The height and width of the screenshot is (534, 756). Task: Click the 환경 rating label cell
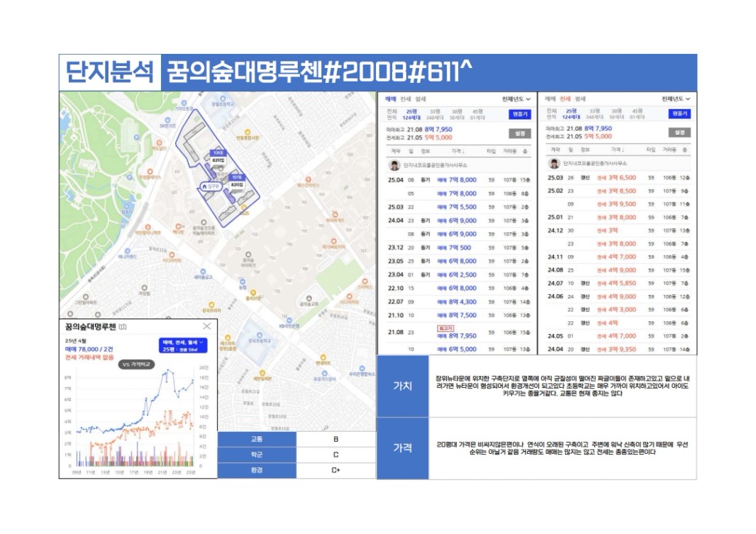pyautogui.click(x=257, y=470)
